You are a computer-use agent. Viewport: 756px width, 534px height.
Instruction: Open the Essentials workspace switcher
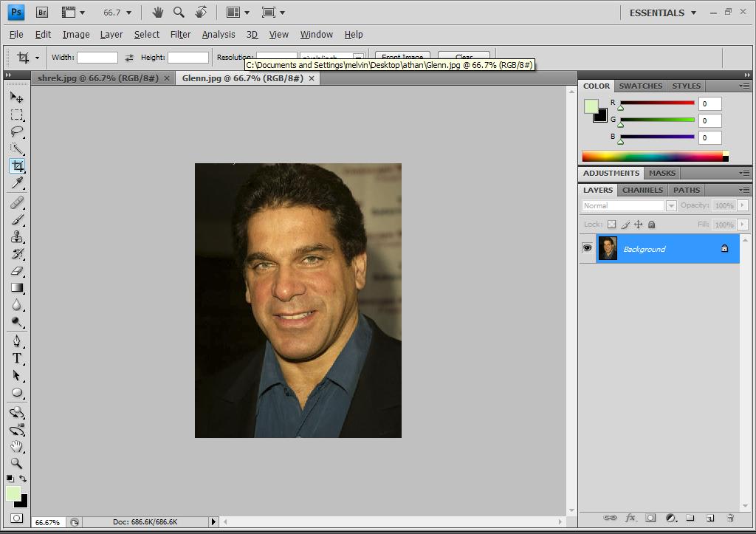coord(663,13)
